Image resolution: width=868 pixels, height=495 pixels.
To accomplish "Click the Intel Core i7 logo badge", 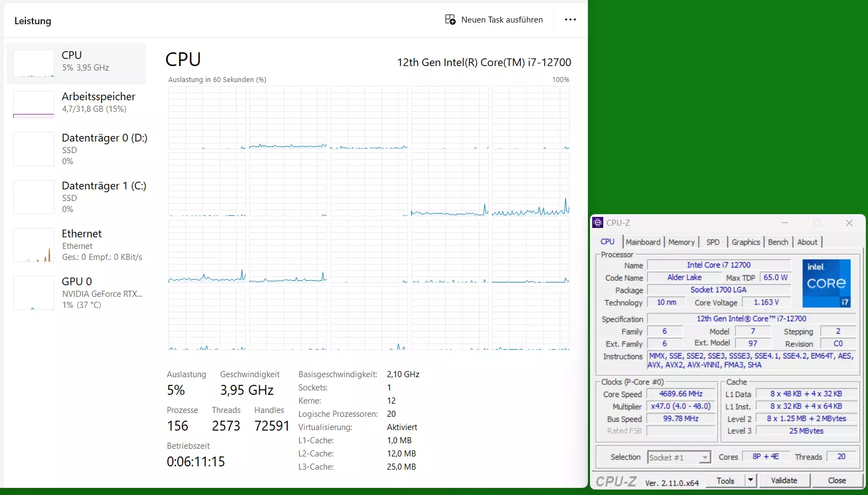I will tap(827, 283).
